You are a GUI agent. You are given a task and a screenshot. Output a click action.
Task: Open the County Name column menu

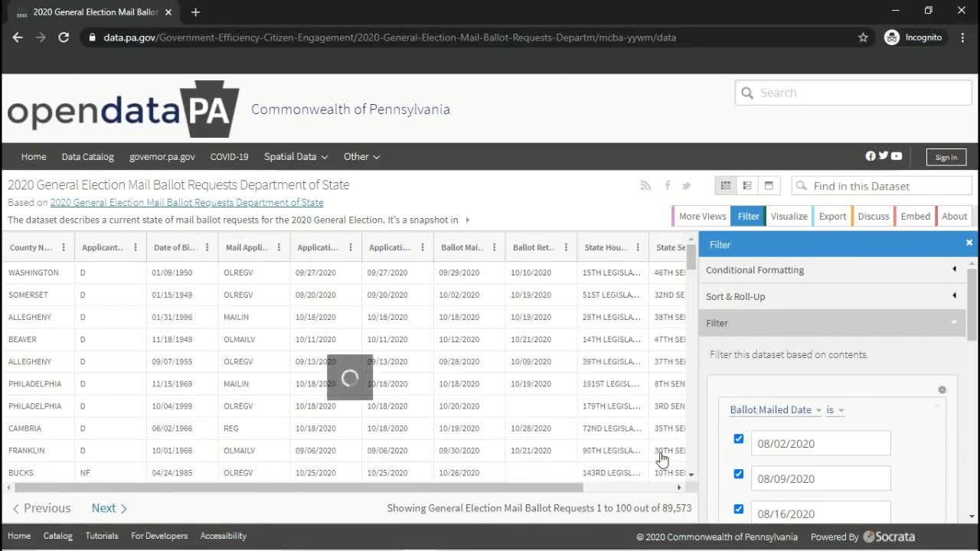click(64, 247)
